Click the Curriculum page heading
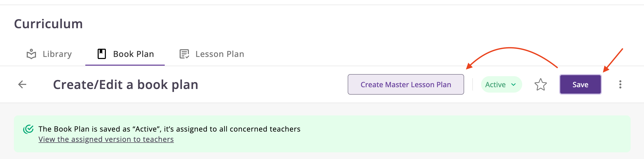This screenshot has width=644, height=159. [48, 24]
